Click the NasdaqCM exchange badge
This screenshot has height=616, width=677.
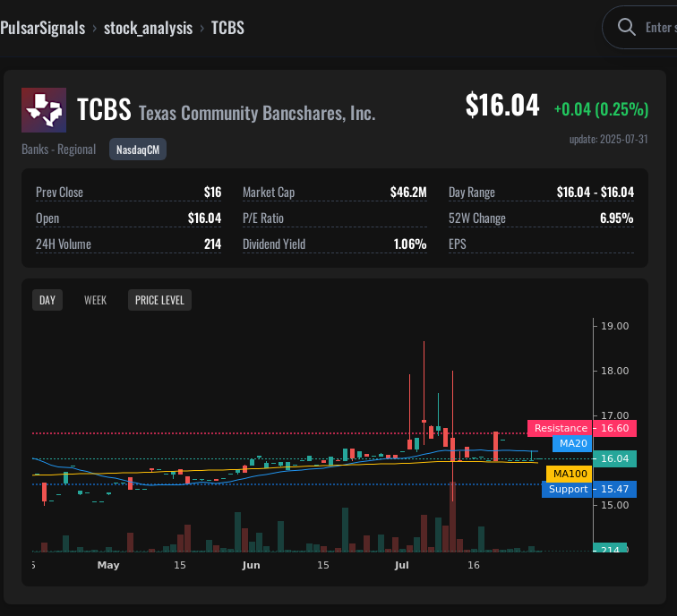point(138,150)
